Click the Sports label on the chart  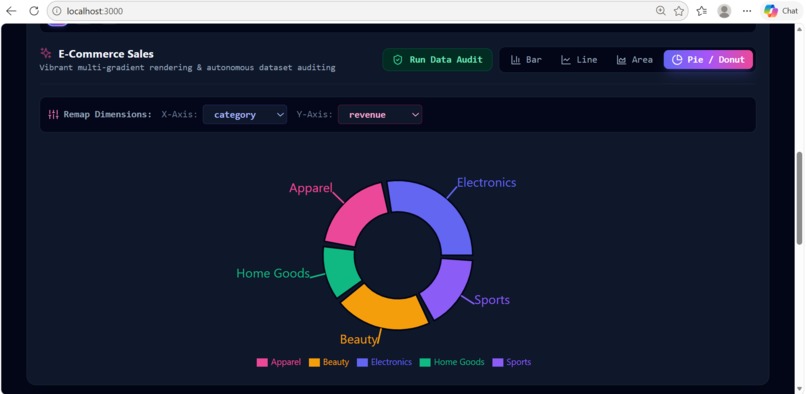[x=492, y=300]
